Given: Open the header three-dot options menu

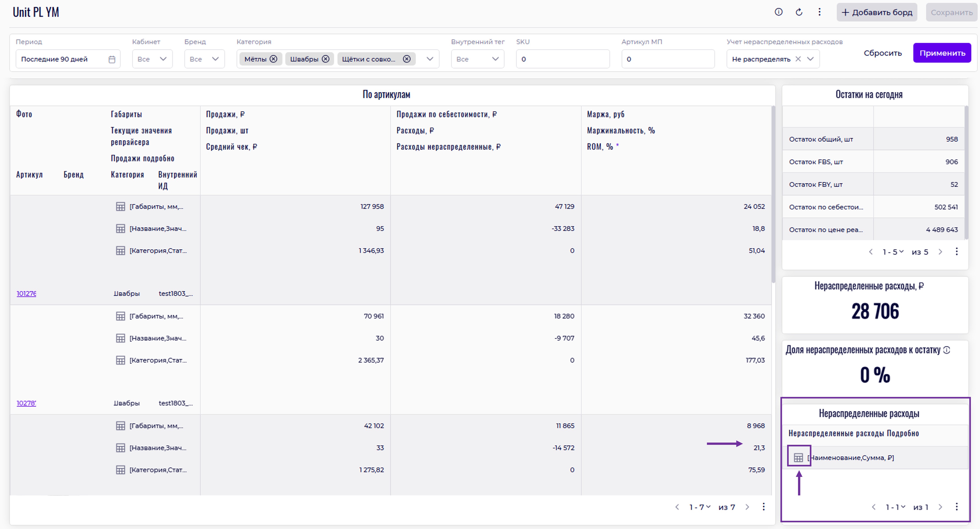Looking at the screenshot, I should (819, 12).
